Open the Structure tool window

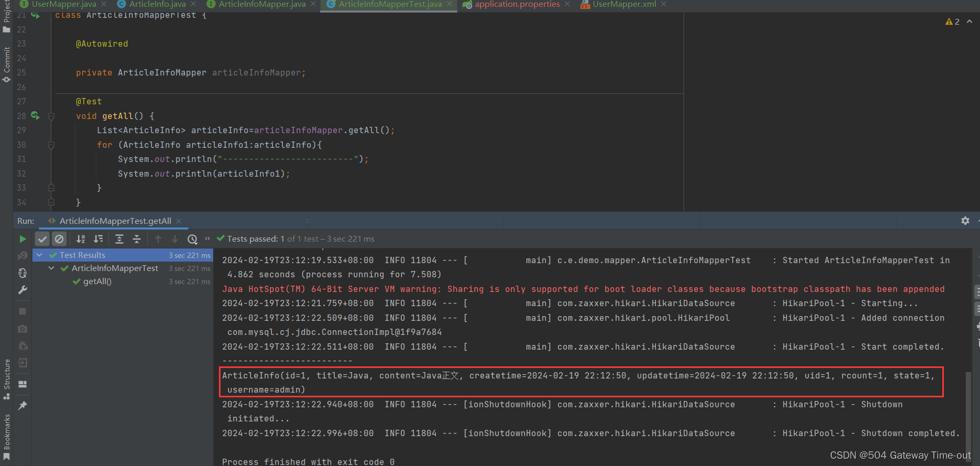tap(6, 379)
